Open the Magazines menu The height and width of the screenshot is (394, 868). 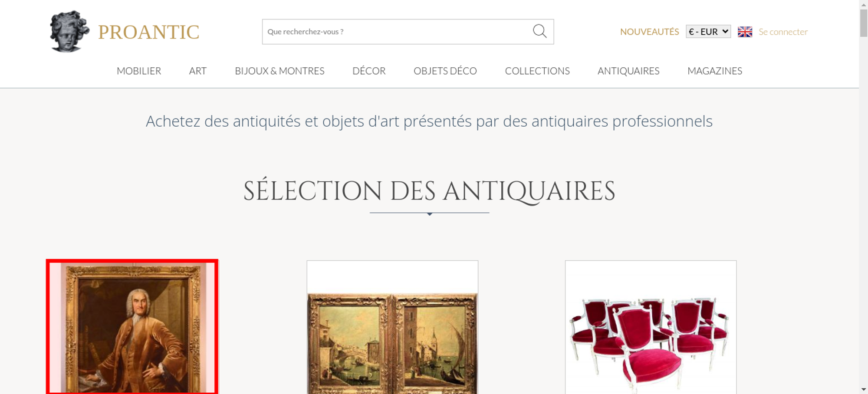coord(715,71)
